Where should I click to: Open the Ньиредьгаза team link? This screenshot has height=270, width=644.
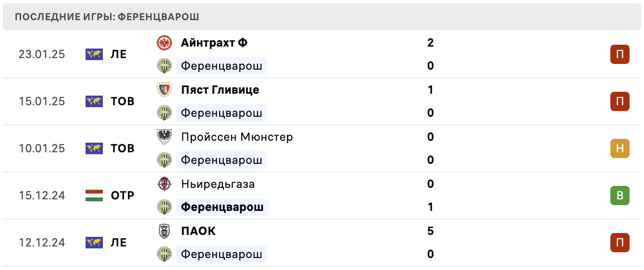tap(218, 184)
